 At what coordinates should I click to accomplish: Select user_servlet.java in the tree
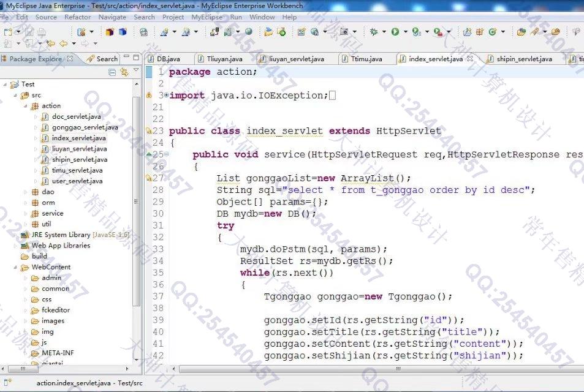click(x=77, y=181)
